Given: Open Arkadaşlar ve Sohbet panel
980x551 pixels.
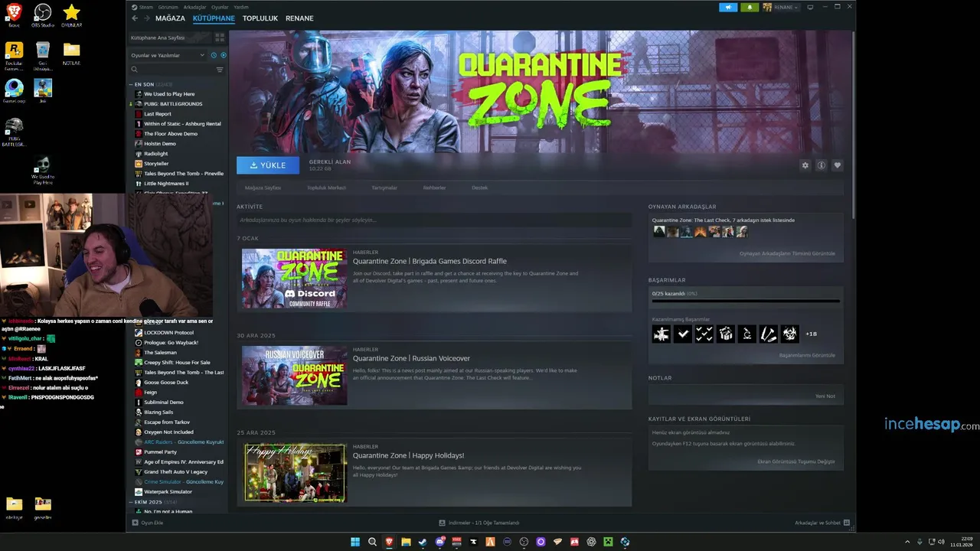Looking at the screenshot, I should click(x=822, y=523).
